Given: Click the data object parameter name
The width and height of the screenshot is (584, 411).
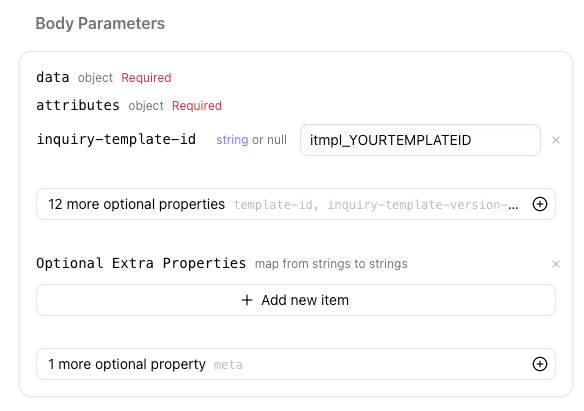Looking at the screenshot, I should click(53, 77).
